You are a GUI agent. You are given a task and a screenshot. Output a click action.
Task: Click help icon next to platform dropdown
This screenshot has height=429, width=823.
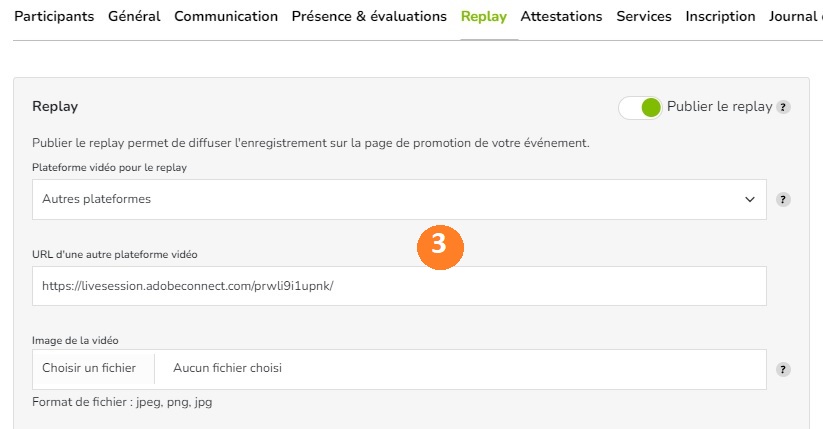pos(783,200)
